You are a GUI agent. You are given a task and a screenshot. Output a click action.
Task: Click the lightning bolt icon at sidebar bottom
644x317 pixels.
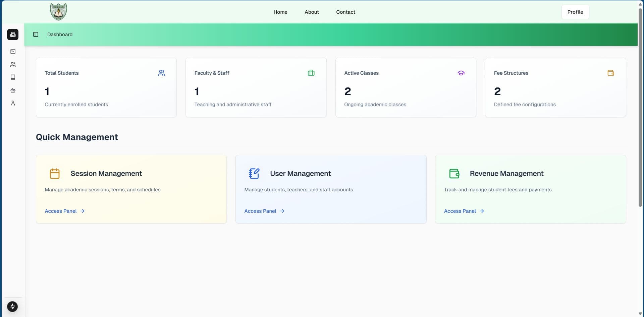coord(12,306)
